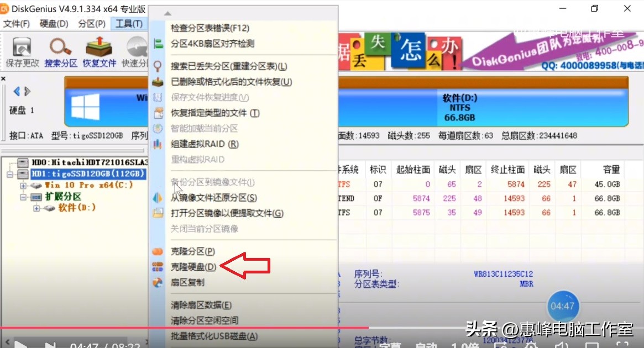Click the 起始柱面 column header
Screen dimensions: 644x348
coord(413,170)
